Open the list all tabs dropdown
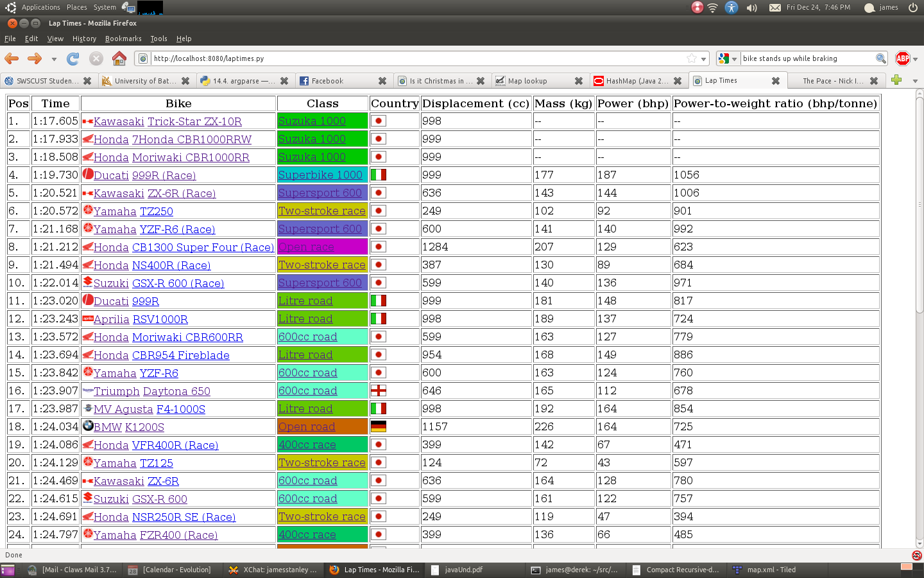924x578 pixels. pyautogui.click(x=915, y=81)
